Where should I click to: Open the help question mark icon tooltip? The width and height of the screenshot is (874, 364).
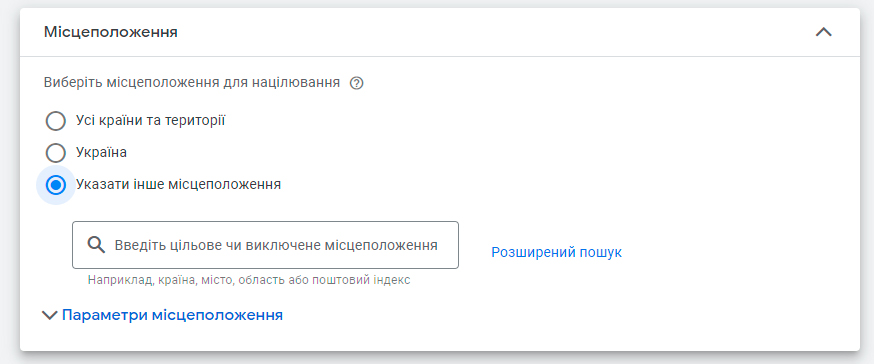tap(356, 84)
